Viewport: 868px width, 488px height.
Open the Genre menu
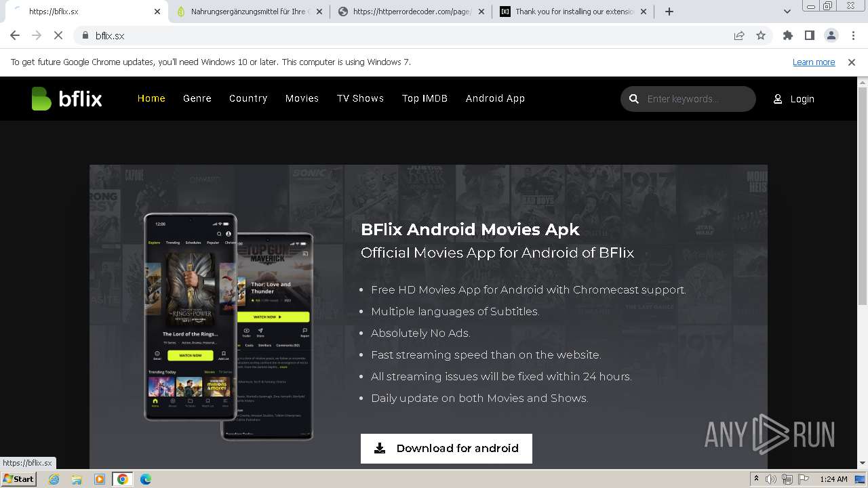[x=197, y=98]
